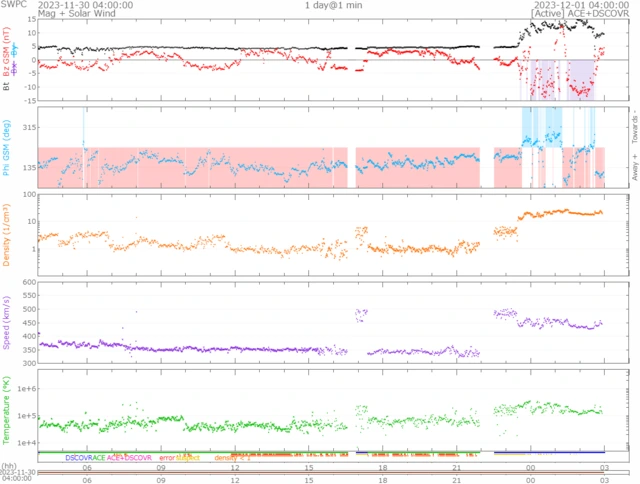Click the blue DSCOVR legend entry
The width and height of the screenshot is (640, 484).
(x=79, y=458)
